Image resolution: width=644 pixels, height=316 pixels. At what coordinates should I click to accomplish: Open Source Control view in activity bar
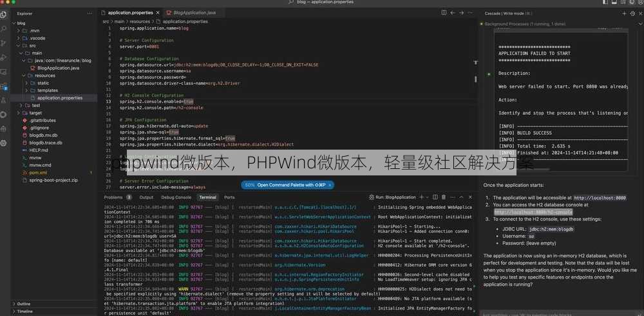3,43
